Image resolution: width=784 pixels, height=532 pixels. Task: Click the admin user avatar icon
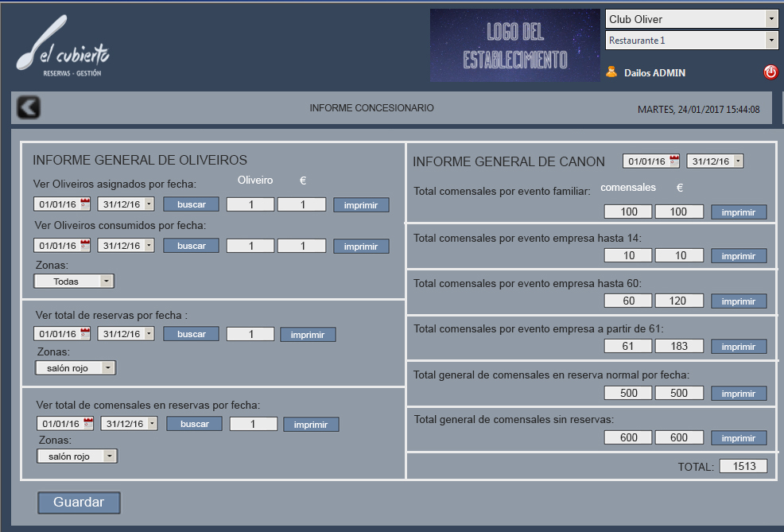pyautogui.click(x=611, y=72)
